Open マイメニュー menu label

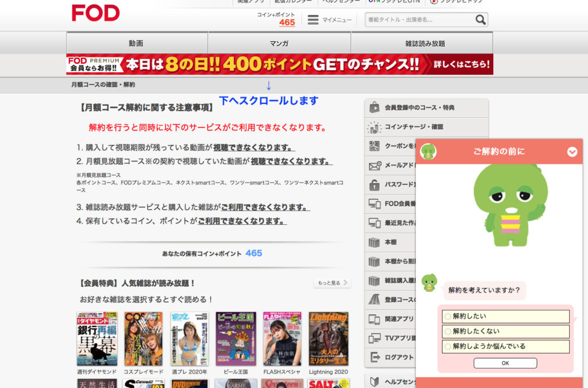337,20
